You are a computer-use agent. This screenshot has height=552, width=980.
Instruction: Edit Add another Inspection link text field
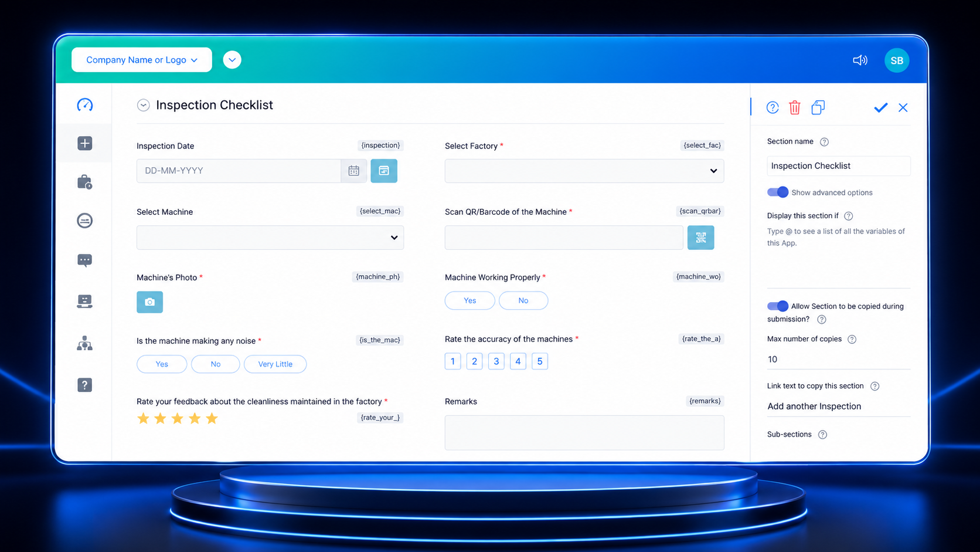pos(839,407)
